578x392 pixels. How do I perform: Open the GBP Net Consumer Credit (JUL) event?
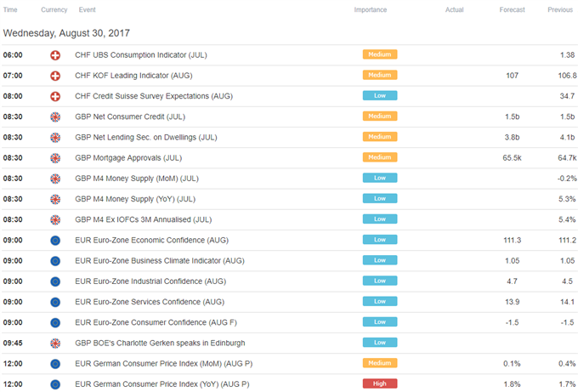130,116
